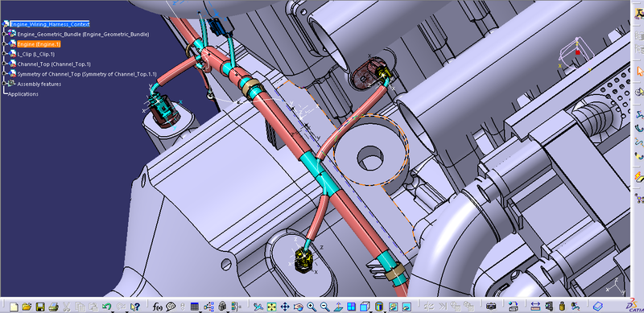The image size is (644, 313).
Task: Open the Formula f(x) tool
Action: tap(157, 307)
